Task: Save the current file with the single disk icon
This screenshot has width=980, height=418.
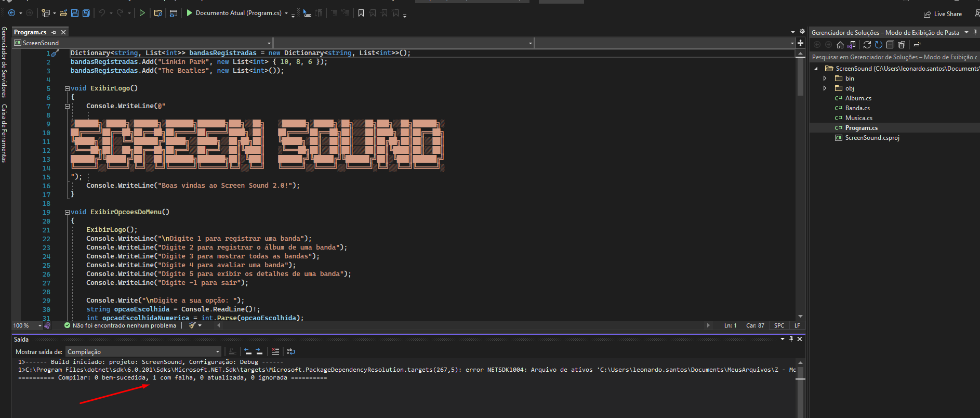Action: pyautogui.click(x=75, y=13)
